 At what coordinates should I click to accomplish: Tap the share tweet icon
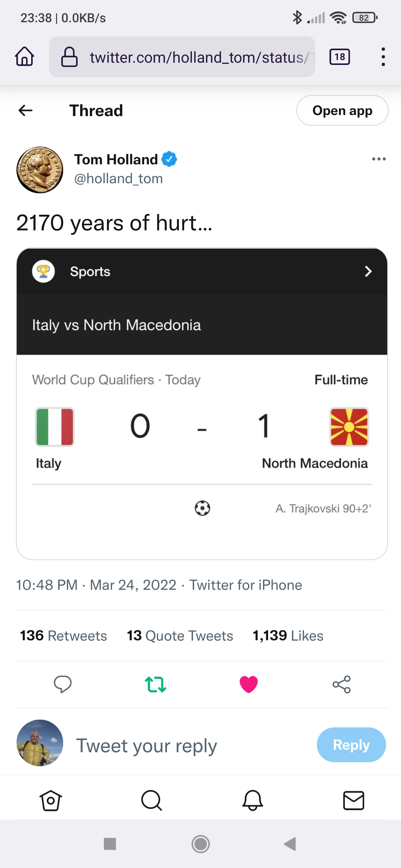(341, 684)
